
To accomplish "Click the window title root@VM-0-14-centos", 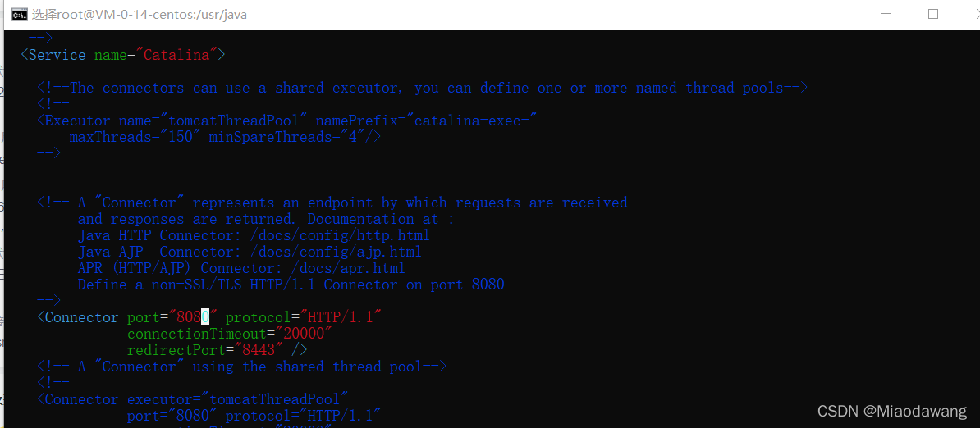I will pyautogui.click(x=140, y=14).
